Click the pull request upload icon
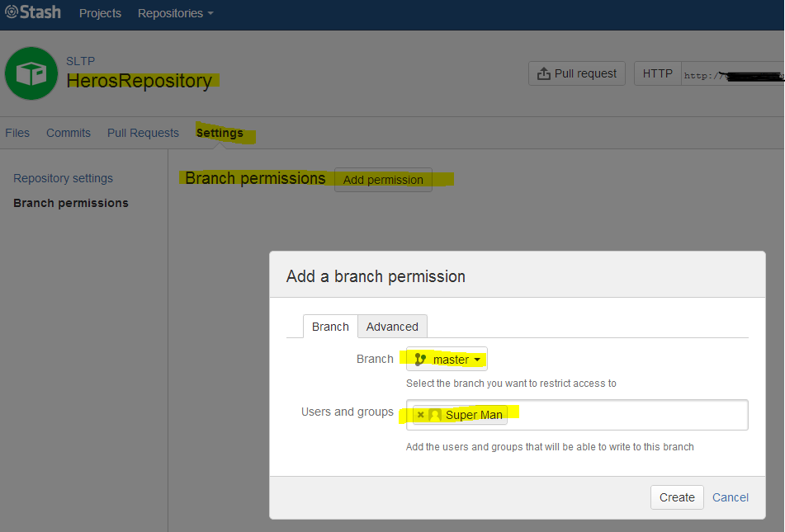The height and width of the screenshot is (532, 785). point(544,73)
